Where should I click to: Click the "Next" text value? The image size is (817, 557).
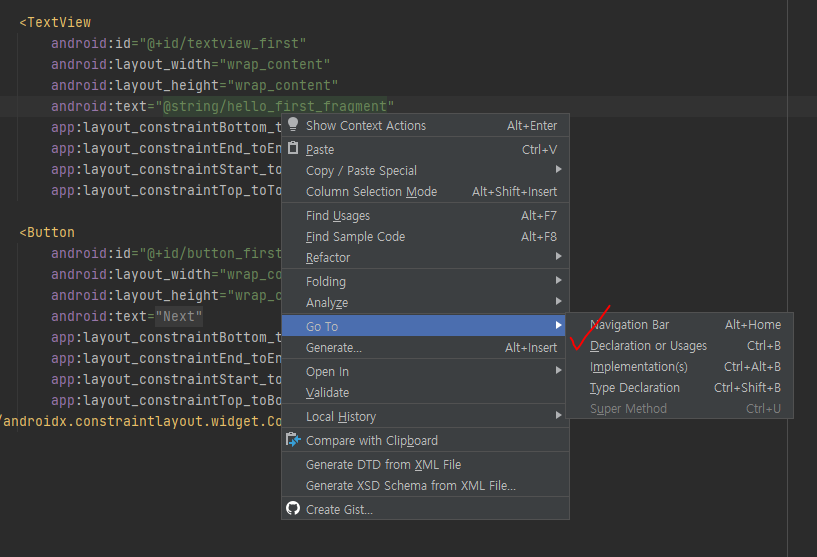[x=179, y=316]
